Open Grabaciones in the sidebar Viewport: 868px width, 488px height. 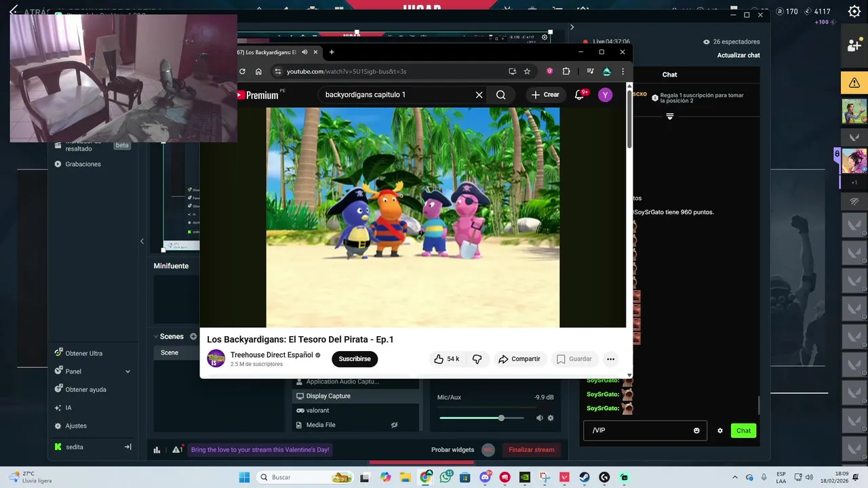coord(83,164)
